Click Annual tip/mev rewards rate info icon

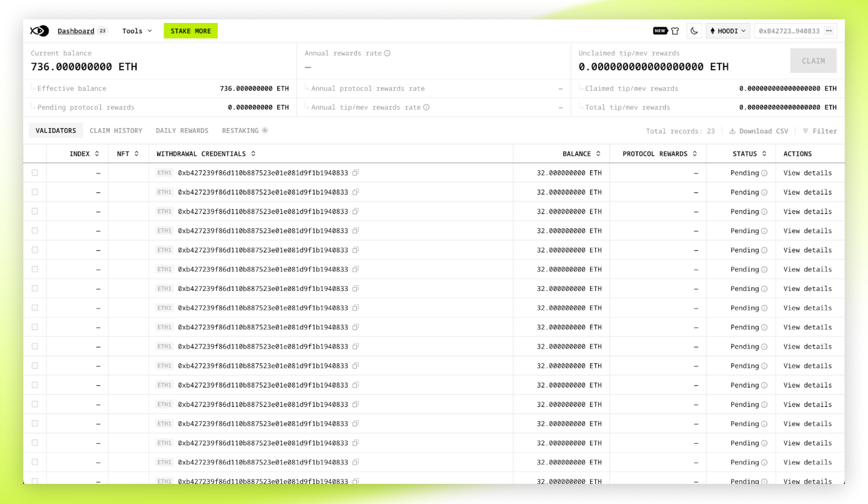pos(426,108)
